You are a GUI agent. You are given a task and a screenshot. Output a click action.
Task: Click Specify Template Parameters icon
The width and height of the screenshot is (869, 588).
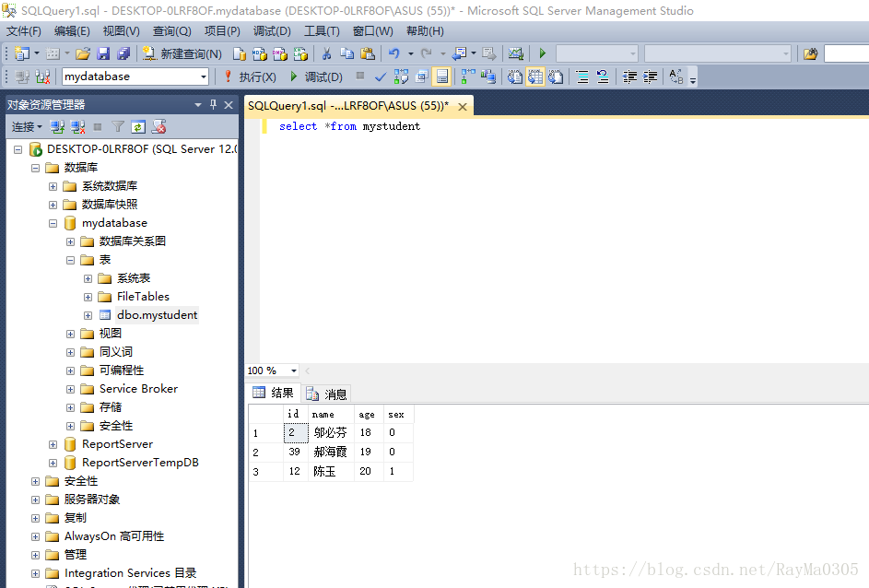point(676,77)
